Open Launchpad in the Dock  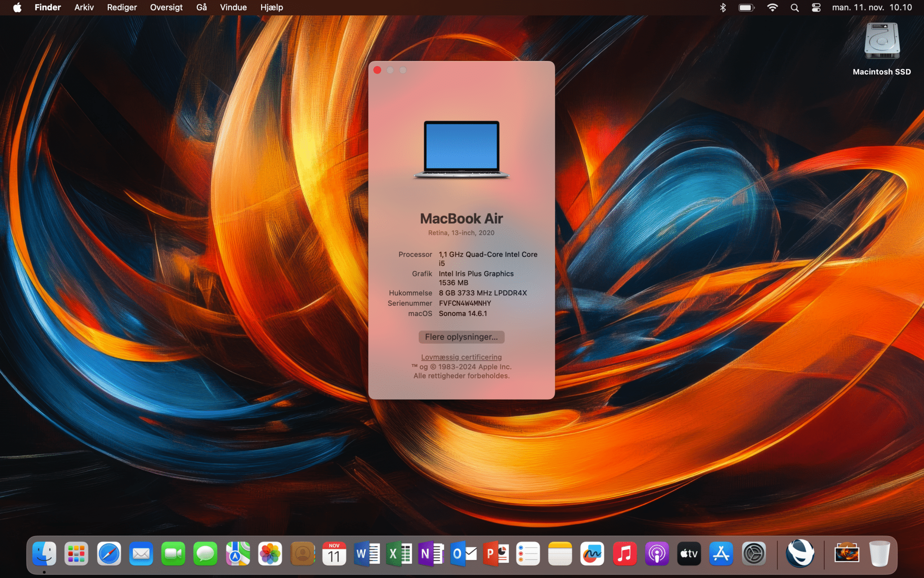(x=76, y=554)
